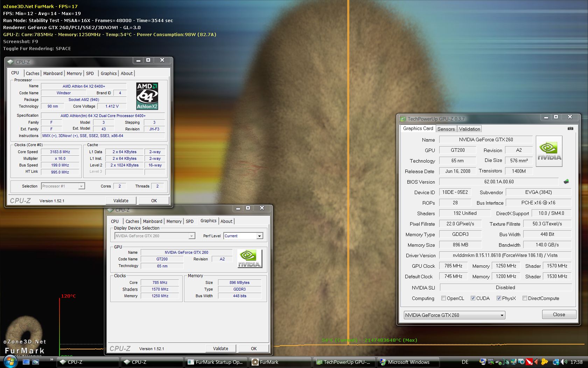
Task: Switch to TechPowerUp GPU-Z taskbar button
Action: 344,362
